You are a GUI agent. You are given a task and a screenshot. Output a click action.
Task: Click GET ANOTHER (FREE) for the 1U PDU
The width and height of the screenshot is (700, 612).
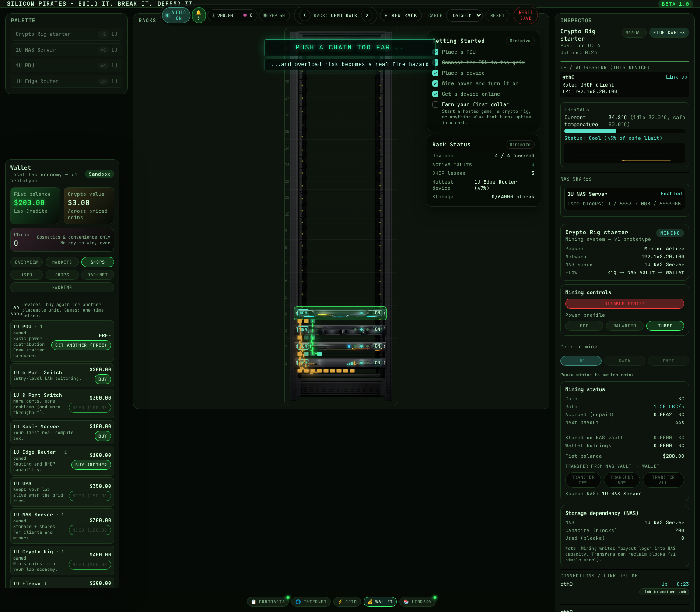(x=81, y=345)
